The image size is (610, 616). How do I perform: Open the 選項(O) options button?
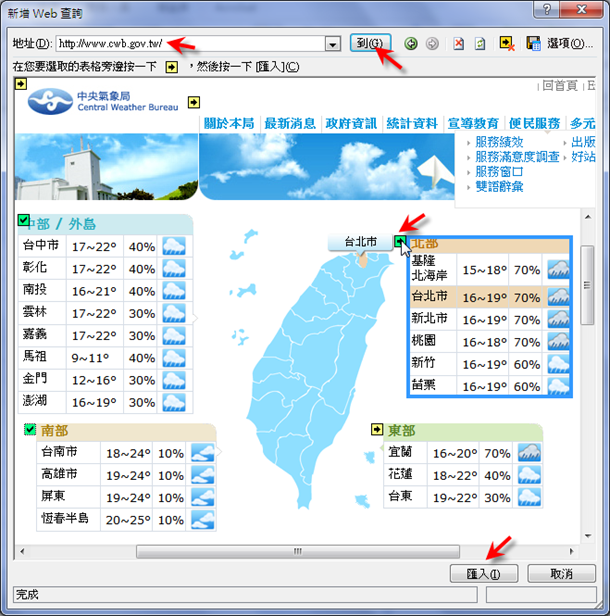pyautogui.click(x=570, y=43)
